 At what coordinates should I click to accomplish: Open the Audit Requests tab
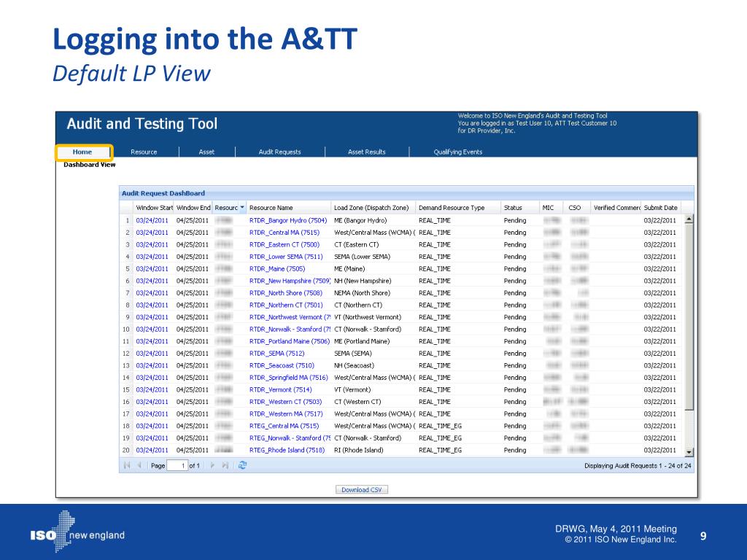pyautogui.click(x=279, y=152)
